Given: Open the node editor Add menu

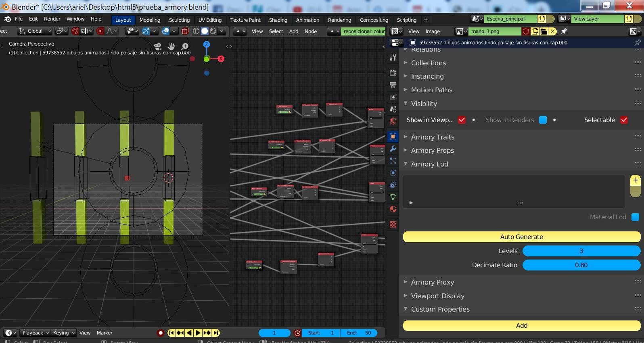Looking at the screenshot, I should [294, 31].
